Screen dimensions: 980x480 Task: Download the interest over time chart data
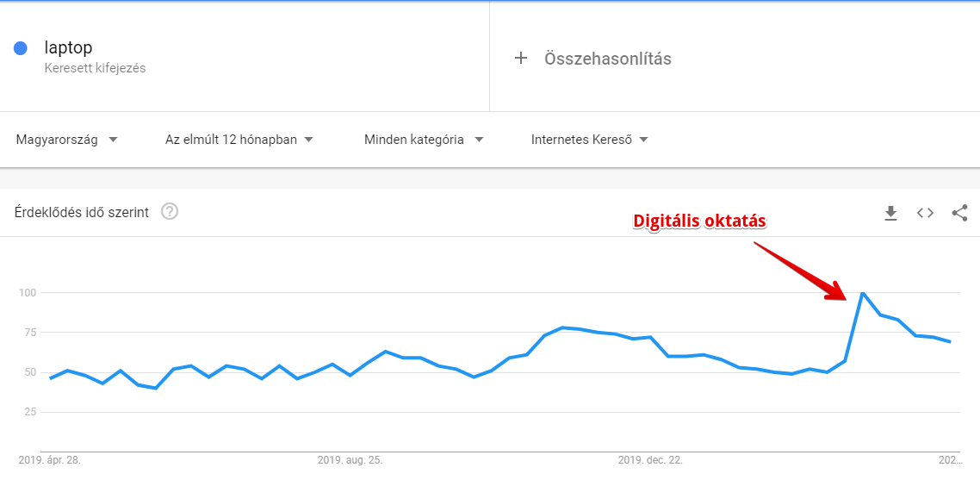[x=890, y=213]
